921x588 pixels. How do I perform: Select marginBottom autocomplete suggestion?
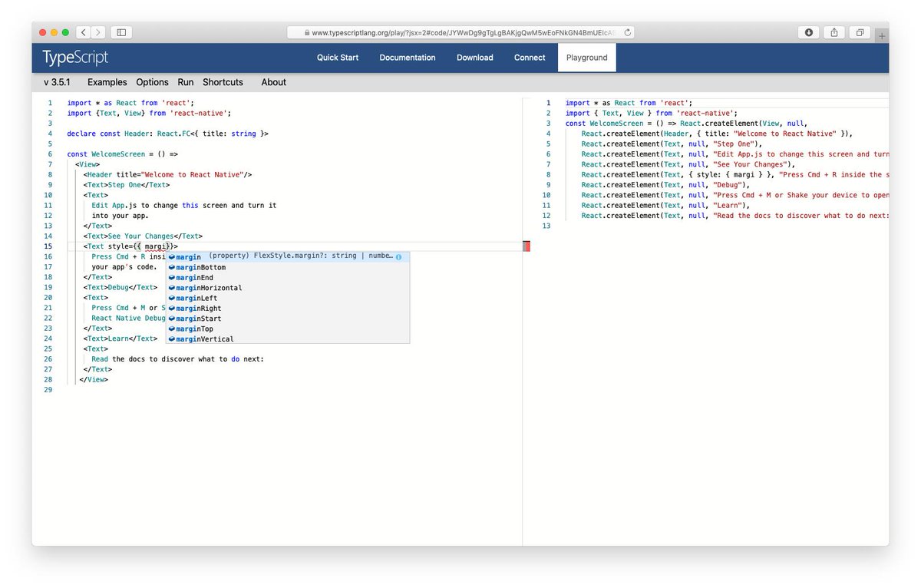coord(288,267)
